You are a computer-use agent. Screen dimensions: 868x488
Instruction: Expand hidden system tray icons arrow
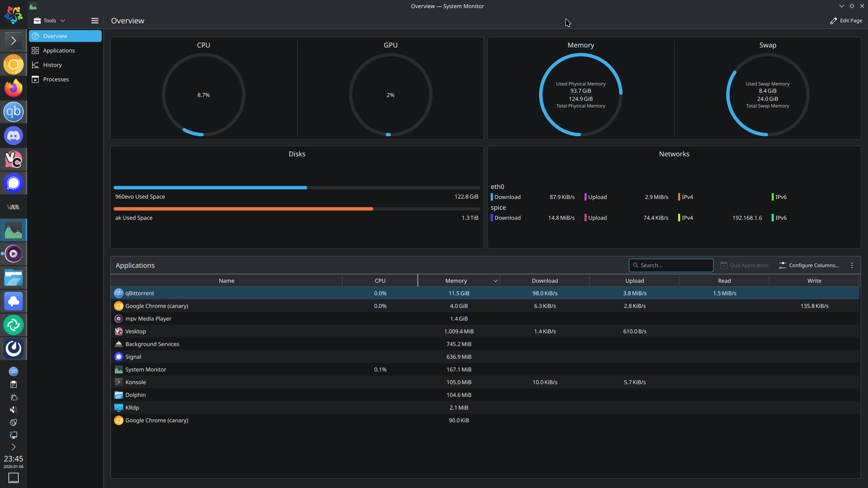tap(14, 447)
